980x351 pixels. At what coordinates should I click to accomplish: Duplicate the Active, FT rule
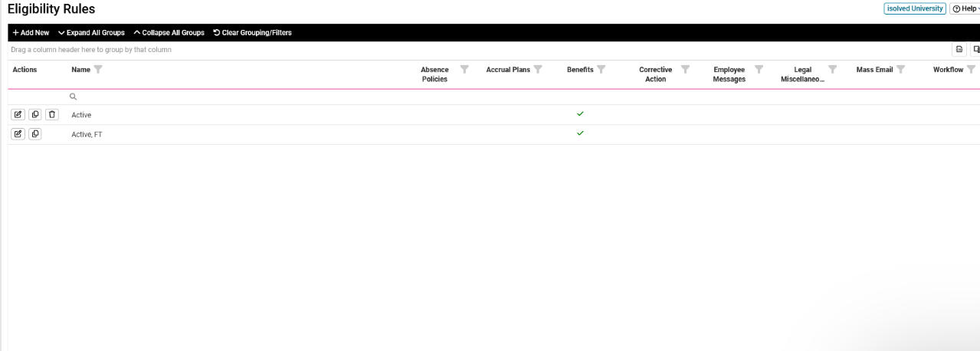[x=35, y=134]
